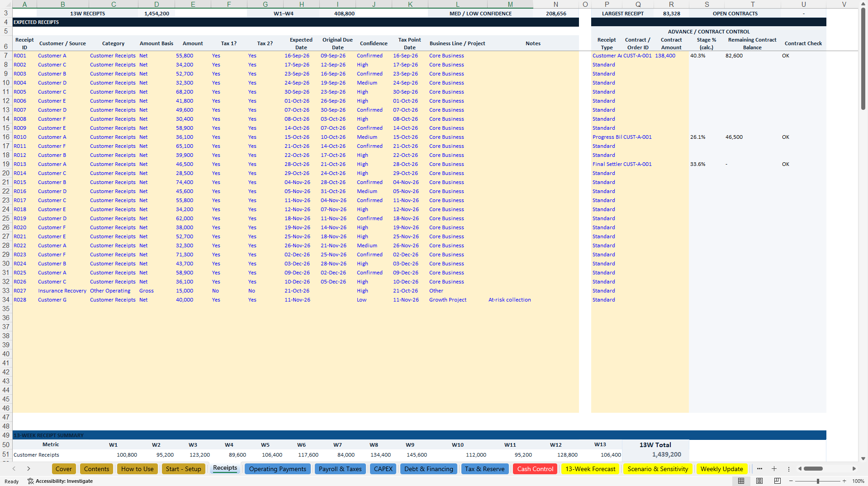The width and height of the screenshot is (868, 486).
Task: Switch to Page Layout view
Action: (x=759, y=481)
